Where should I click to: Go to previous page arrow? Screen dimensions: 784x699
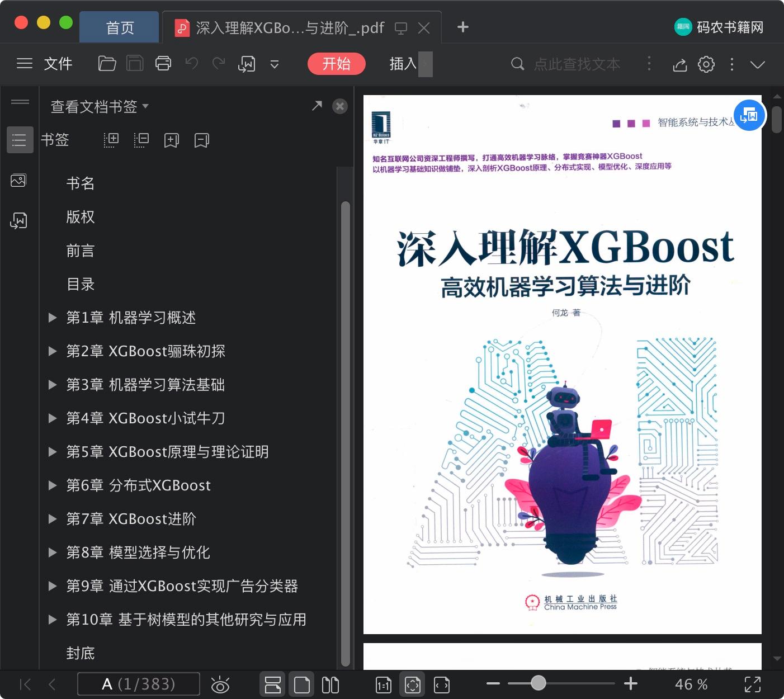click(52, 684)
